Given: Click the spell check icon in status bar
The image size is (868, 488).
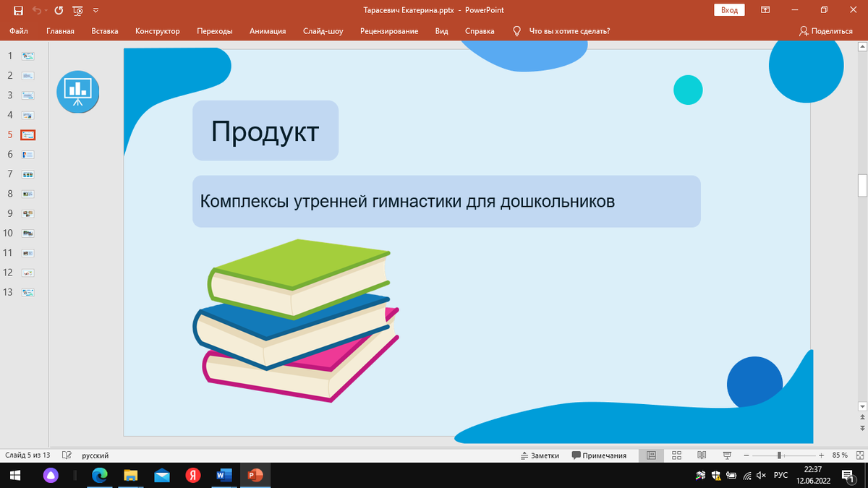Looking at the screenshot, I should (67, 455).
